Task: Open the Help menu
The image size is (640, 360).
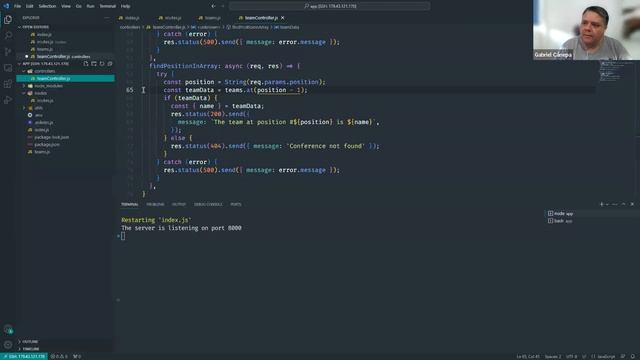Action: click(x=126, y=6)
